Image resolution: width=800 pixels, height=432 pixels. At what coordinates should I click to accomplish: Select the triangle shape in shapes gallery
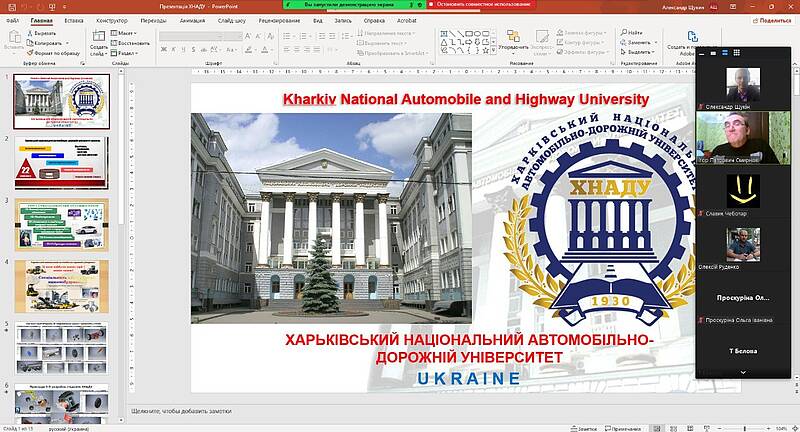[444, 42]
